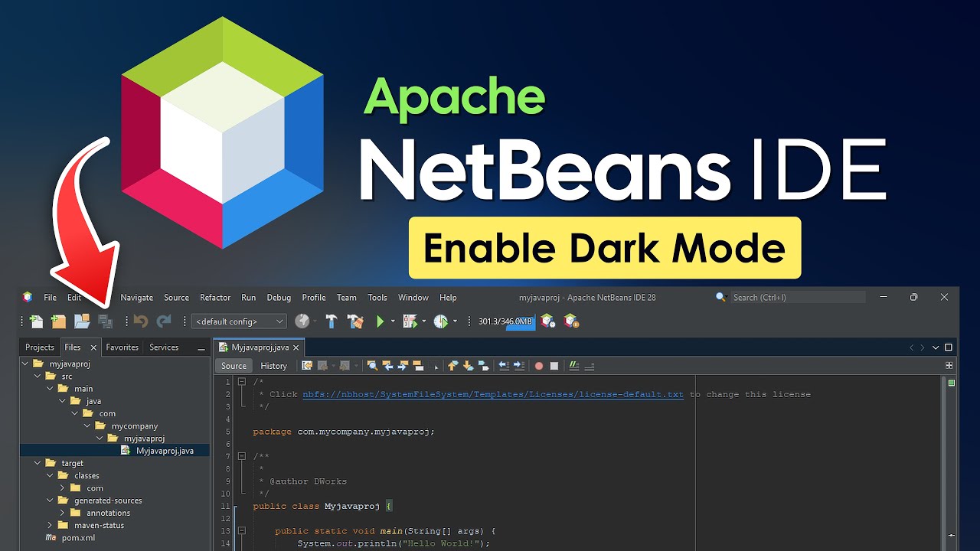Select Myjavaproj.java in the file tree
The image size is (980, 551).
pyautogui.click(x=164, y=451)
